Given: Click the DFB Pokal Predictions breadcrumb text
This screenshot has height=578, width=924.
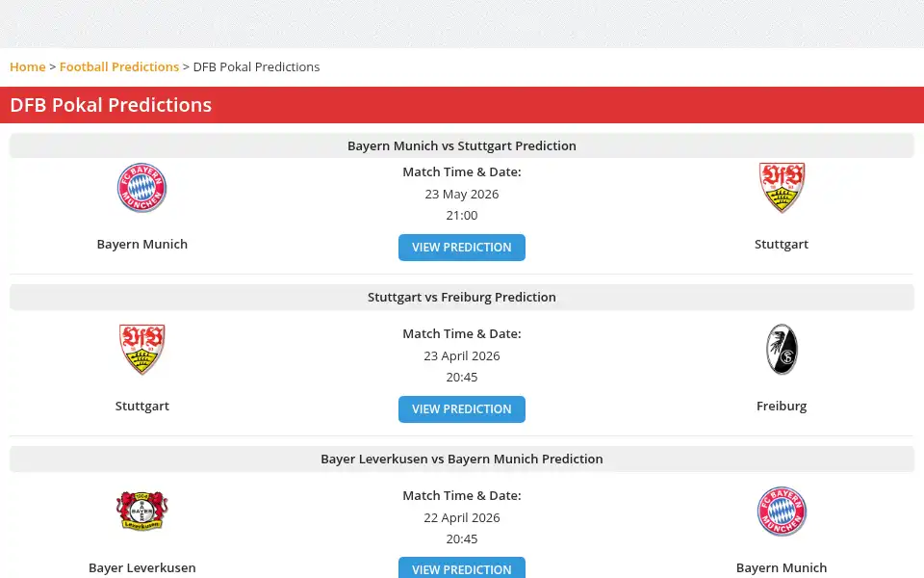Looking at the screenshot, I should 256,66.
